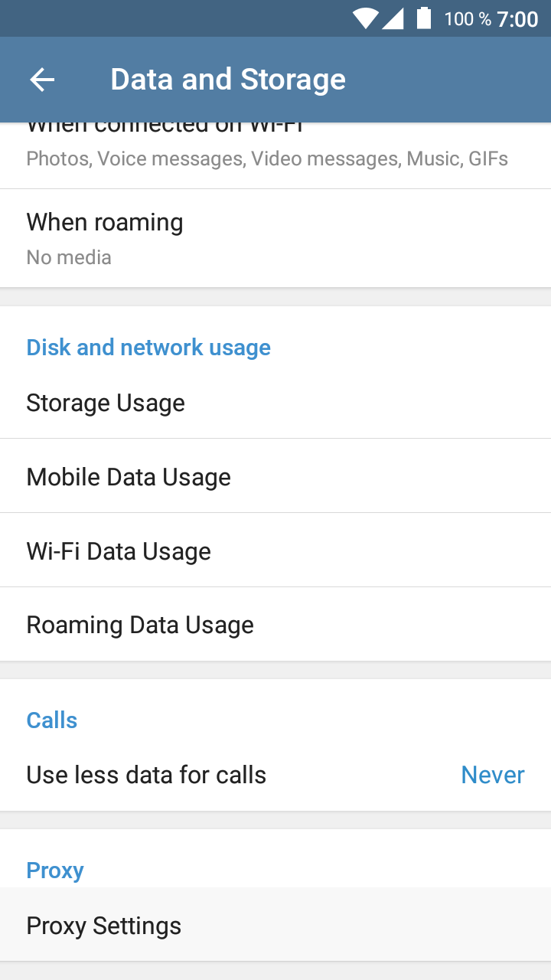Select Use less data for calls
This screenshot has width=551, height=980.
146,775
